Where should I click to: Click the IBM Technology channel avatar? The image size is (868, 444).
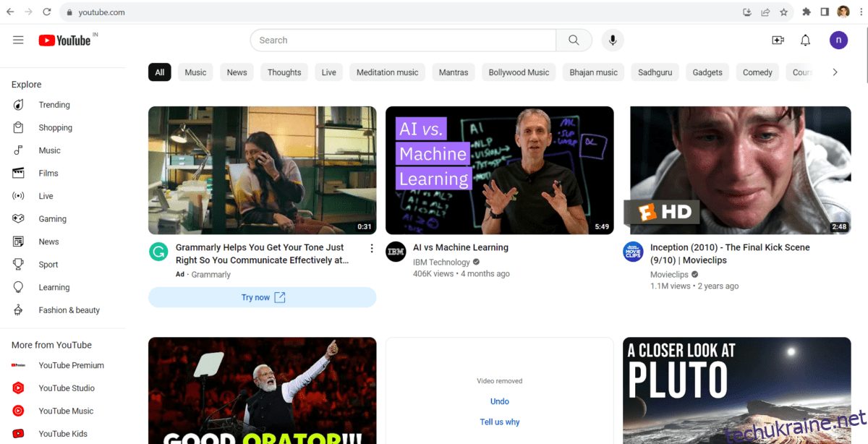[396, 252]
